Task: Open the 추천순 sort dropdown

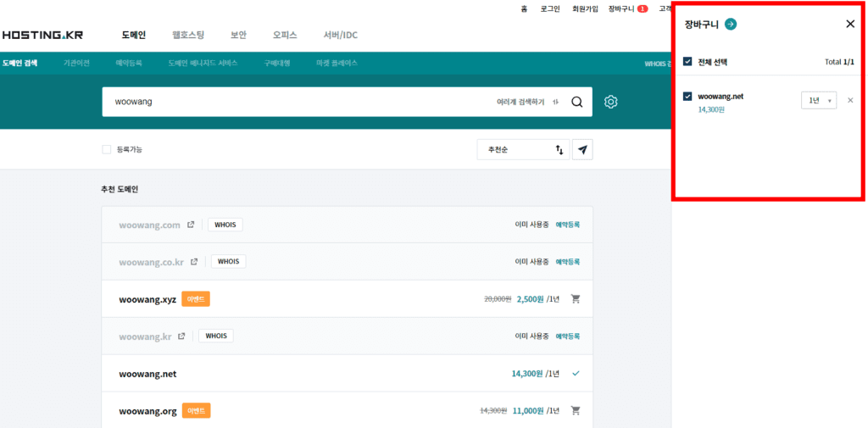Action: coord(522,149)
